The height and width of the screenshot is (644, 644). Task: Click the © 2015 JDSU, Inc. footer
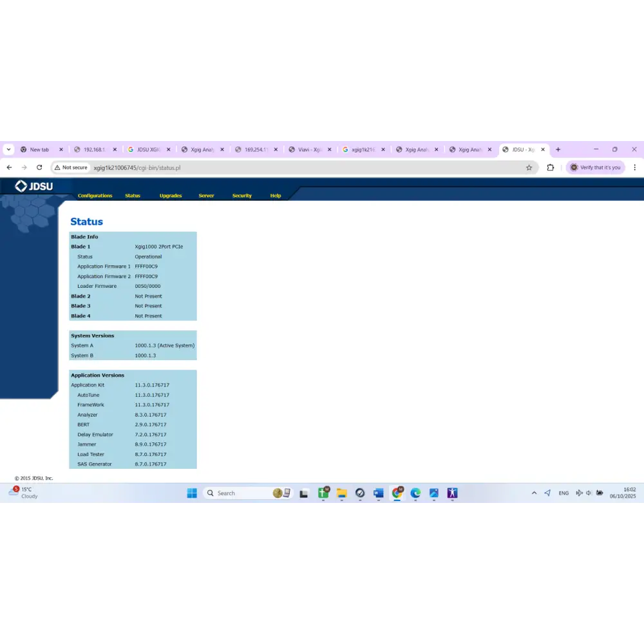click(33, 478)
